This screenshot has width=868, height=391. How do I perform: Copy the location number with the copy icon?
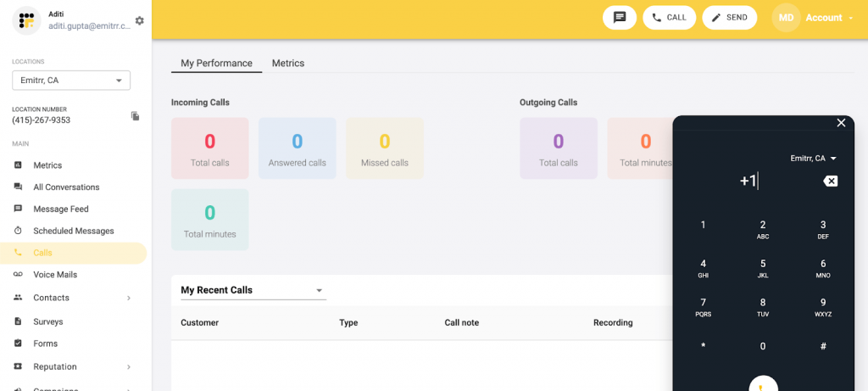135,116
